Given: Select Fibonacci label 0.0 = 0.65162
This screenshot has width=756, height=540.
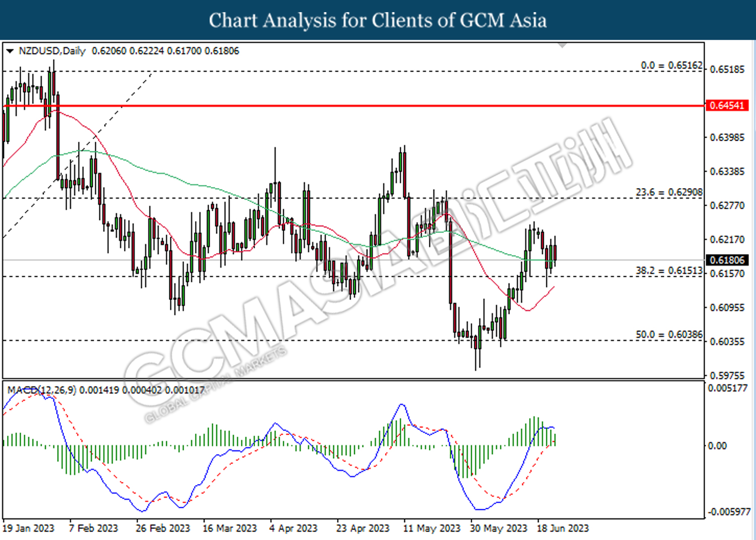Looking at the screenshot, I should 671,66.
